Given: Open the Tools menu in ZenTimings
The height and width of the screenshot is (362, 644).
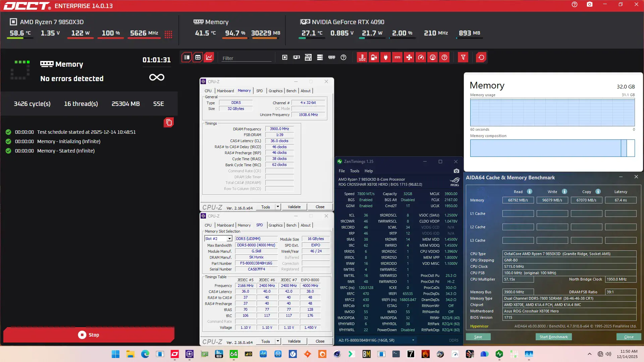Looking at the screenshot, I should tap(355, 171).
